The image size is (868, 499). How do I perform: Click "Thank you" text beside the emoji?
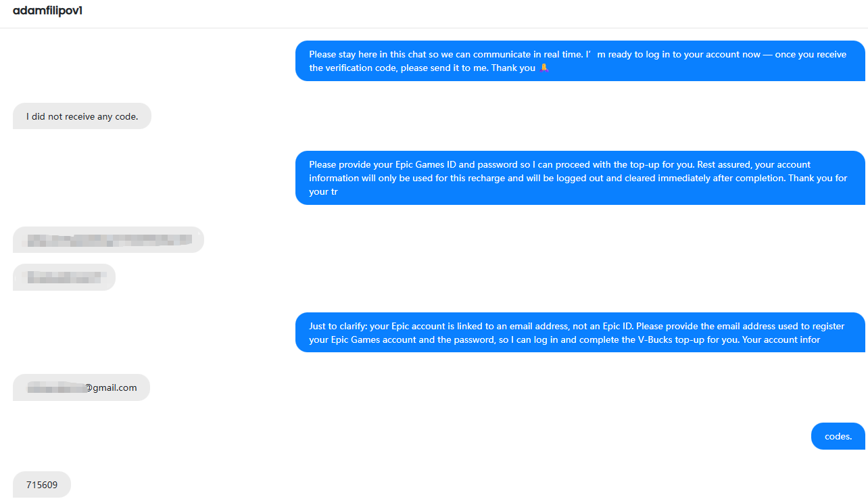(513, 68)
